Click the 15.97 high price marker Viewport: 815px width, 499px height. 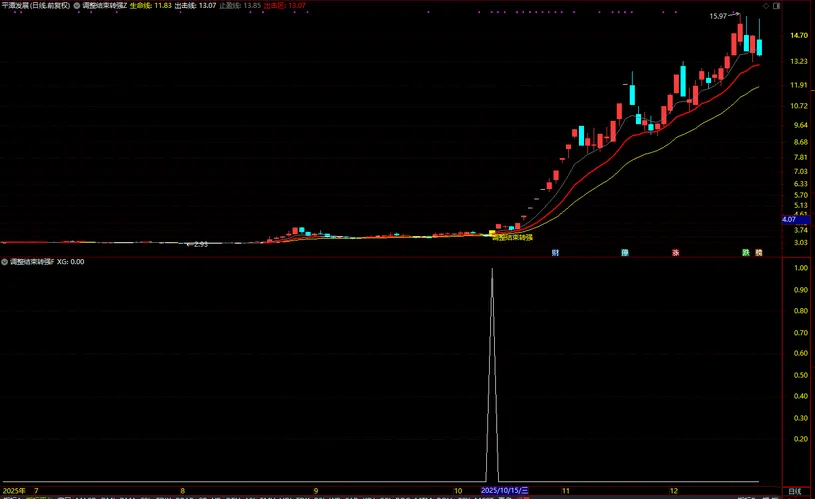pos(718,17)
